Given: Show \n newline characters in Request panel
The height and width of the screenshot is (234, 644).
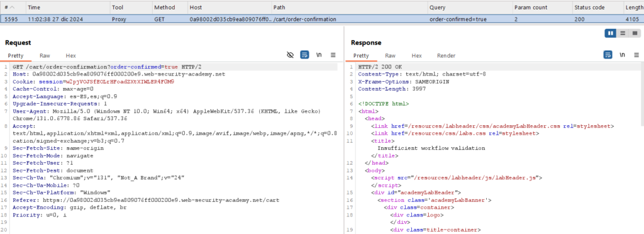Looking at the screenshot, I should point(319,55).
